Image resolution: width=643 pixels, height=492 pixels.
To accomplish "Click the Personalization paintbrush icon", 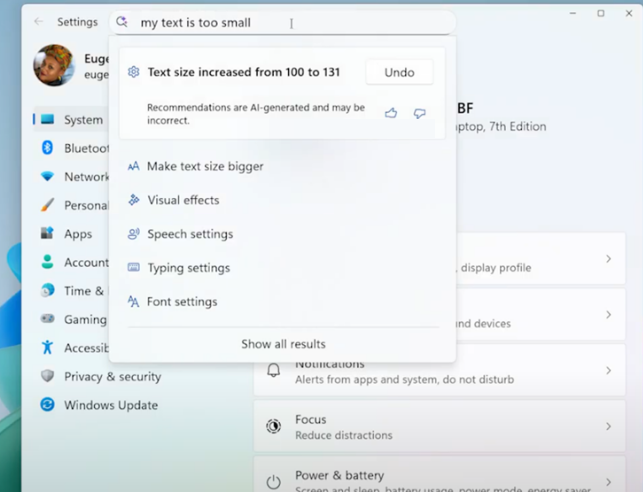I will 48,205.
